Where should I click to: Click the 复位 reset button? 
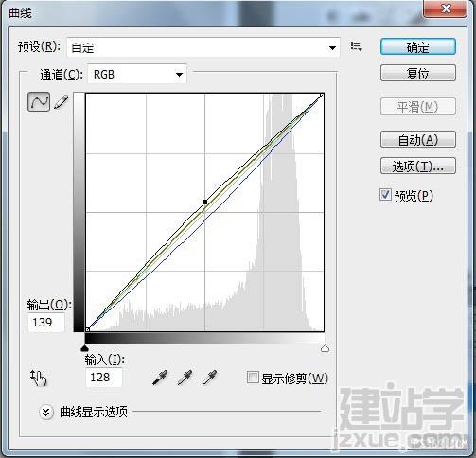[x=418, y=74]
